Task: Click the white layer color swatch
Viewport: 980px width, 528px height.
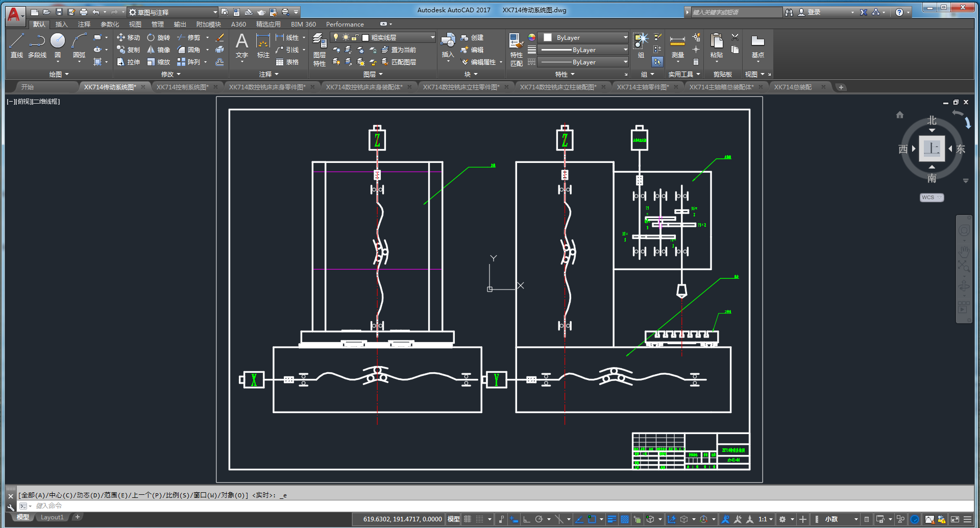Action: [x=365, y=38]
